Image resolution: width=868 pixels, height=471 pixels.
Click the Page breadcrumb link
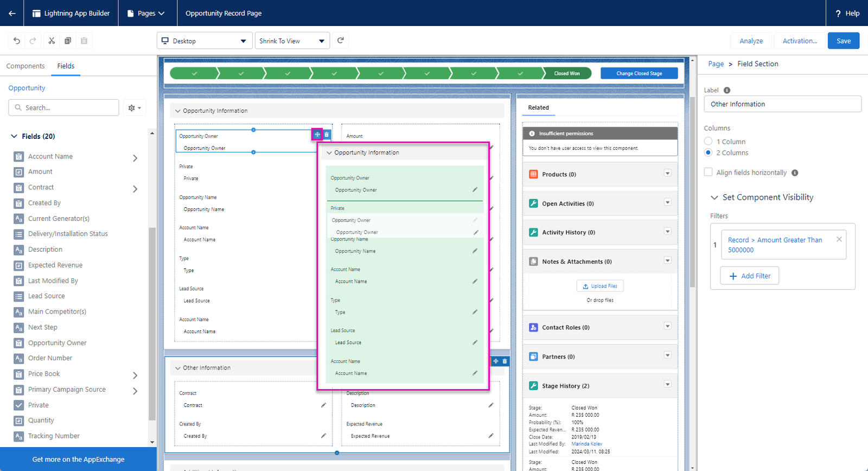(716, 64)
